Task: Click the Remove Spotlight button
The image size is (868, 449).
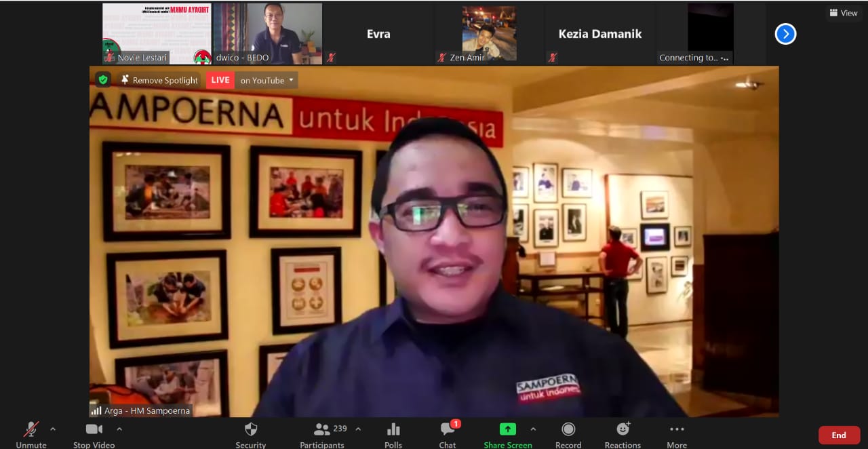Action: pyautogui.click(x=159, y=80)
